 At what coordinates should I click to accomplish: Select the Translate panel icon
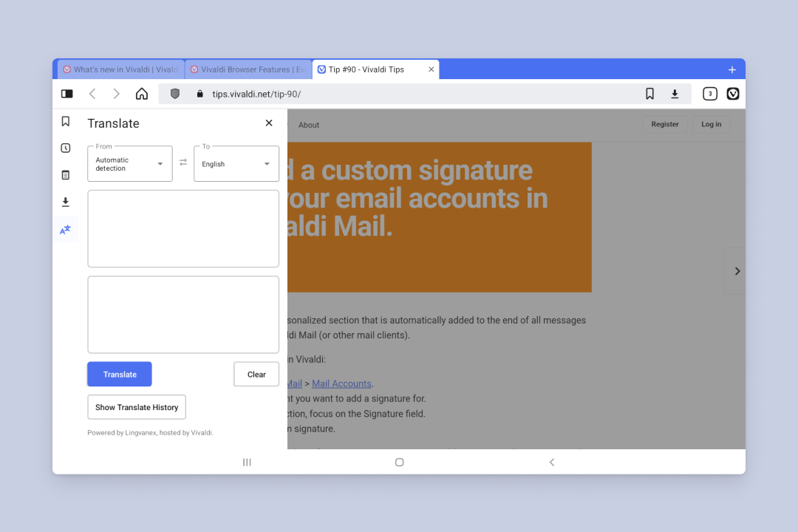point(66,230)
